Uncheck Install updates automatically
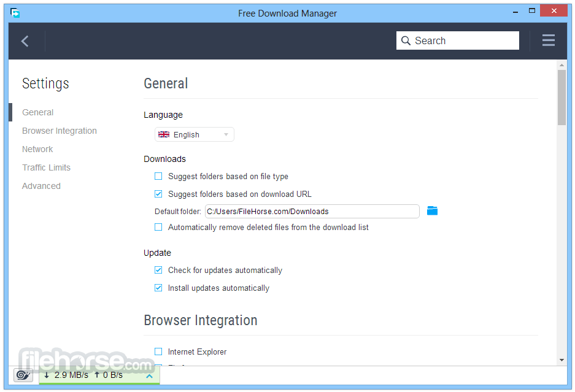The height and width of the screenshot is (392, 575). coord(158,288)
